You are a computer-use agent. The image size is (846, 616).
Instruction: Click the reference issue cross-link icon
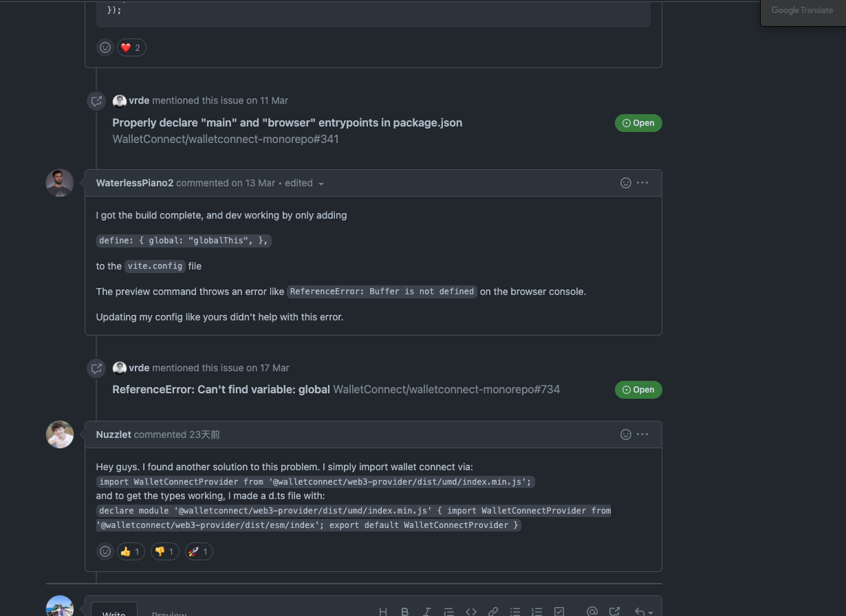click(614, 611)
